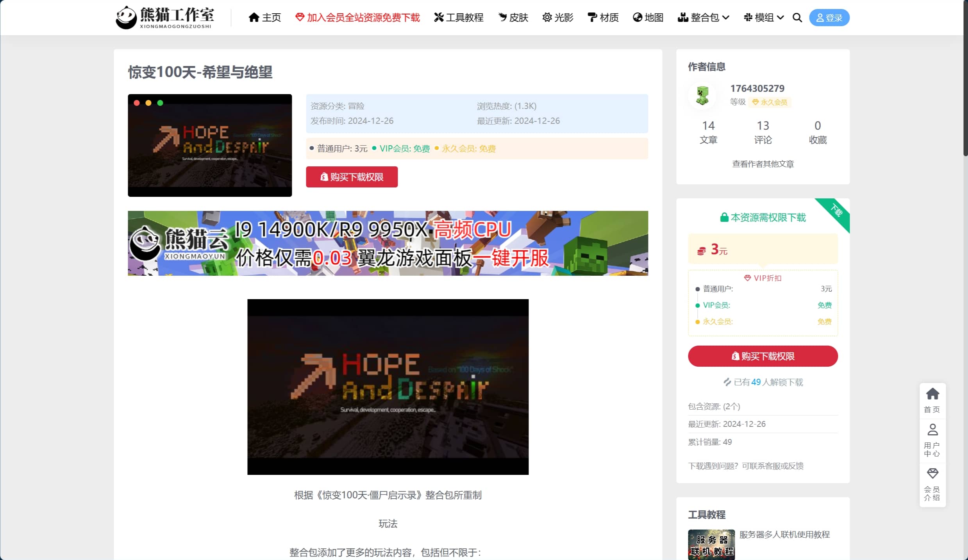Click the home icon beside 主页
The height and width of the screenshot is (560, 968).
tap(254, 18)
